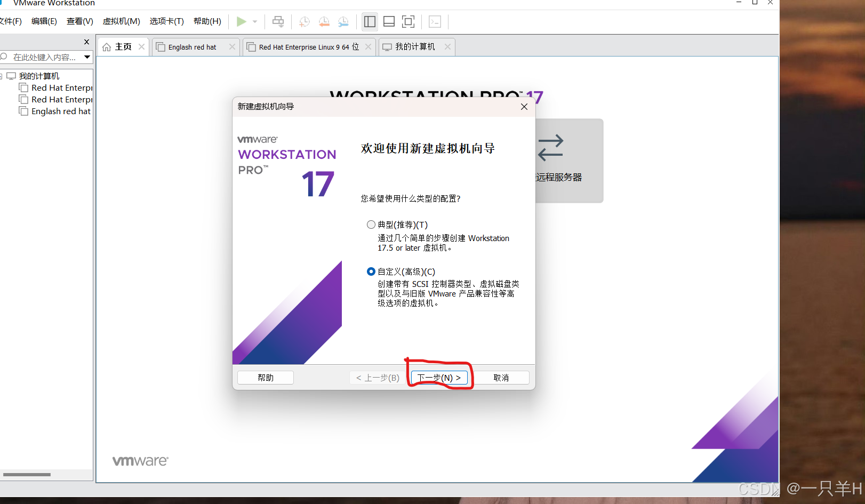Click the 上一步(B) button
865x504 pixels.
(x=378, y=378)
